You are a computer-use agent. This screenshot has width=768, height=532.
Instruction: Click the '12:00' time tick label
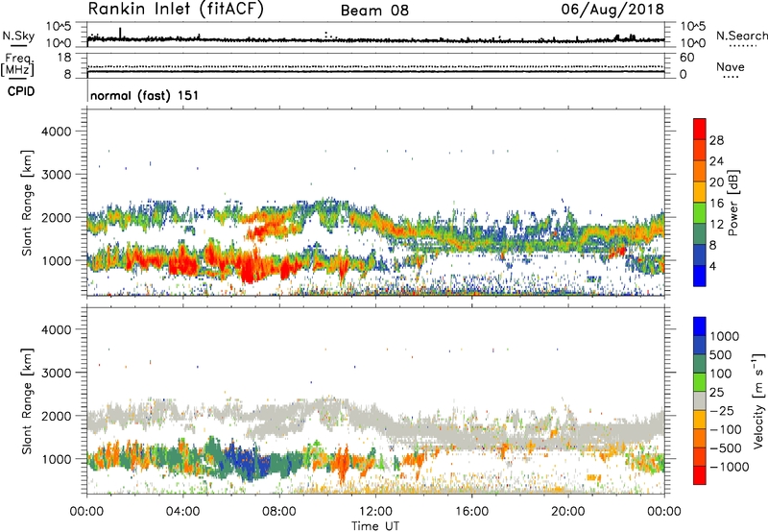(375, 512)
